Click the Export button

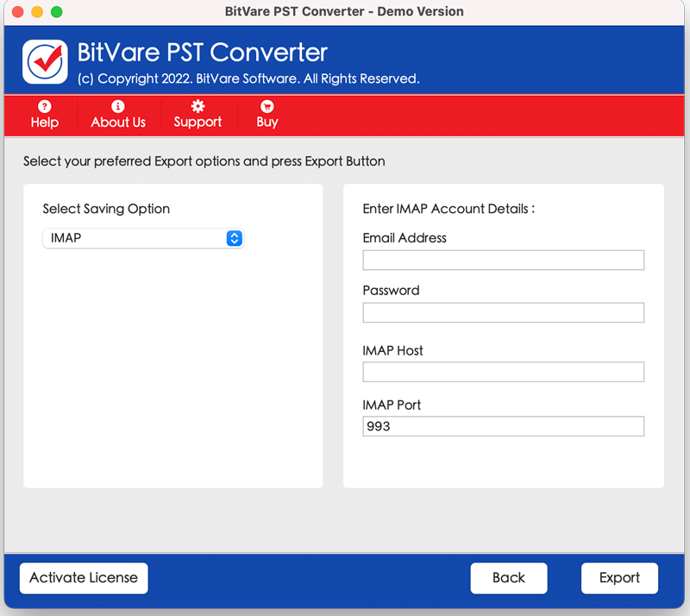click(x=619, y=578)
